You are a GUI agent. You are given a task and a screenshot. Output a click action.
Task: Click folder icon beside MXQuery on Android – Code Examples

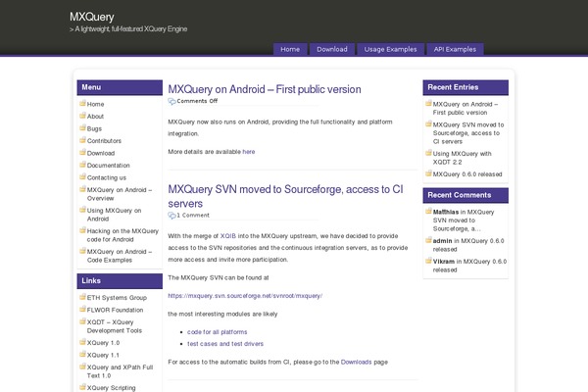(83, 251)
